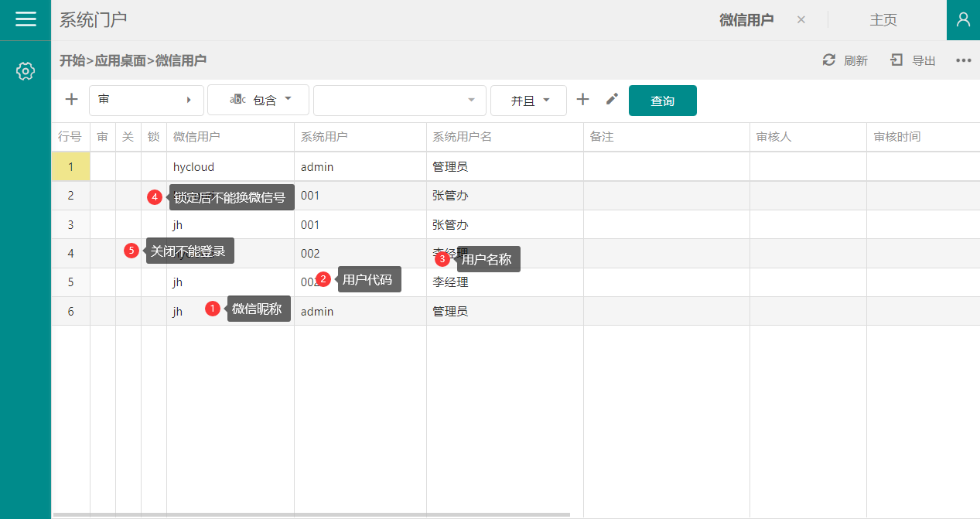980x519 pixels.
Task: Click the 刷新 refresh icon
Action: coord(829,60)
